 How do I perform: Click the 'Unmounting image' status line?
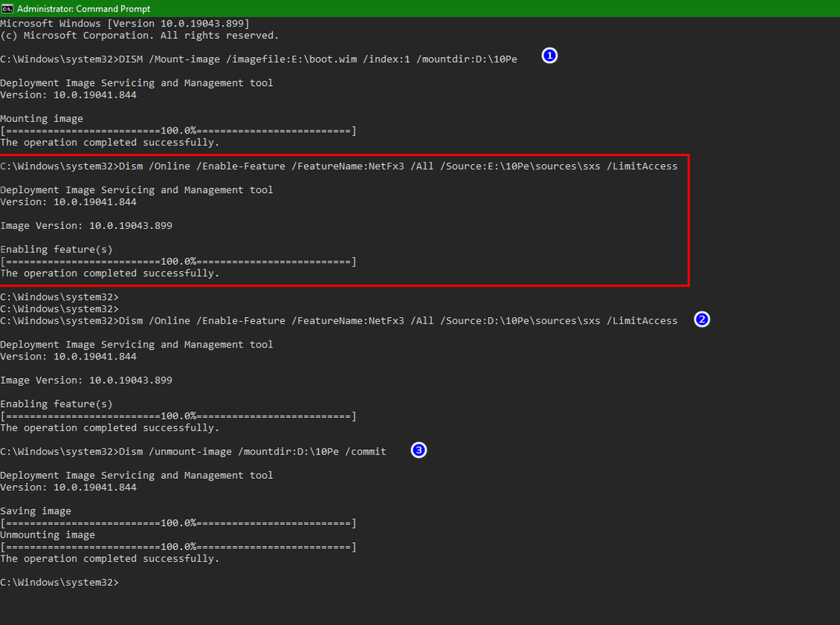48,535
